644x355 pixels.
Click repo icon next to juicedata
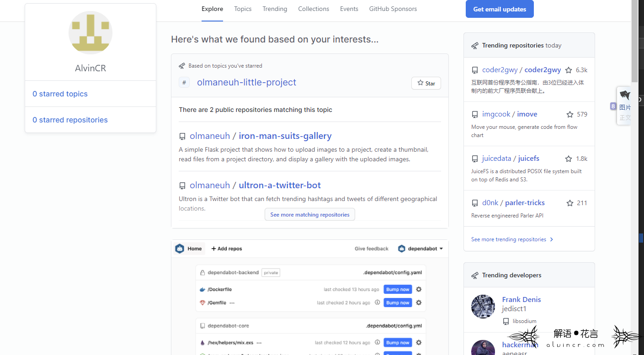tap(475, 159)
